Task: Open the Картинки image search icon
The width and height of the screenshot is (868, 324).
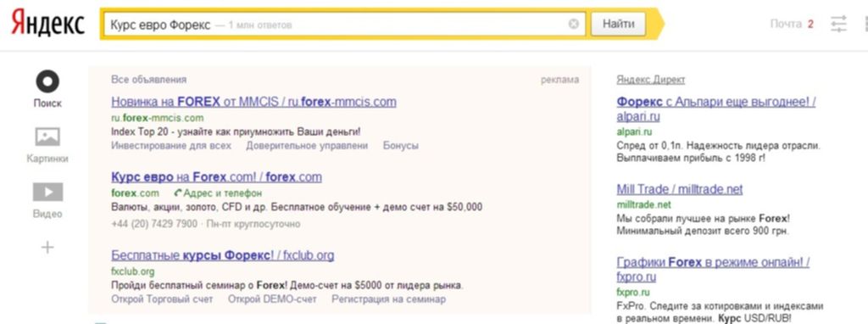Action: [x=47, y=137]
